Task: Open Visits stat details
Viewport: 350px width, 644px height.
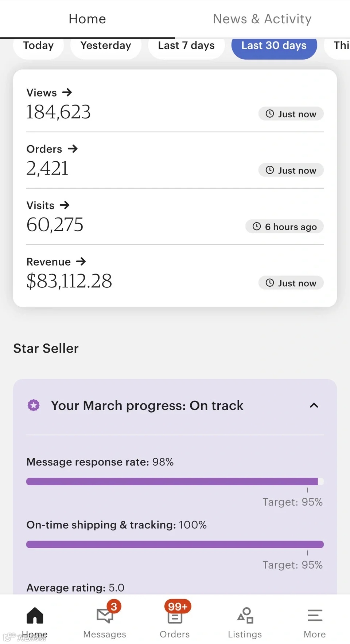Action: click(48, 205)
